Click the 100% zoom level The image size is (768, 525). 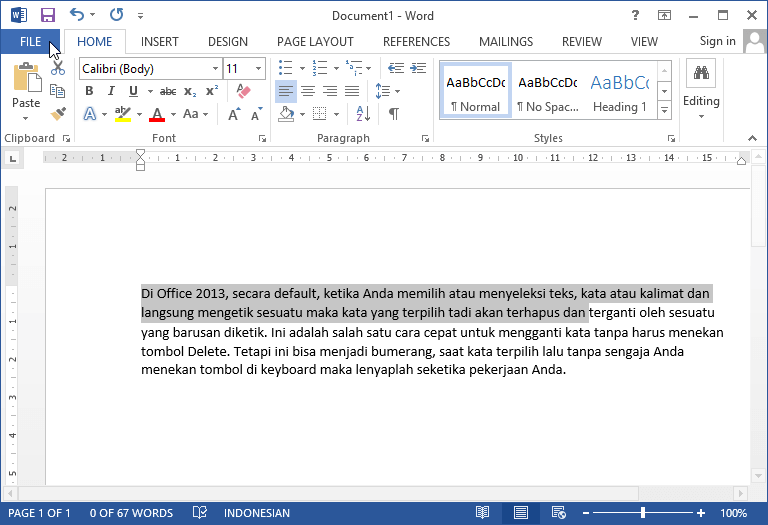click(733, 513)
